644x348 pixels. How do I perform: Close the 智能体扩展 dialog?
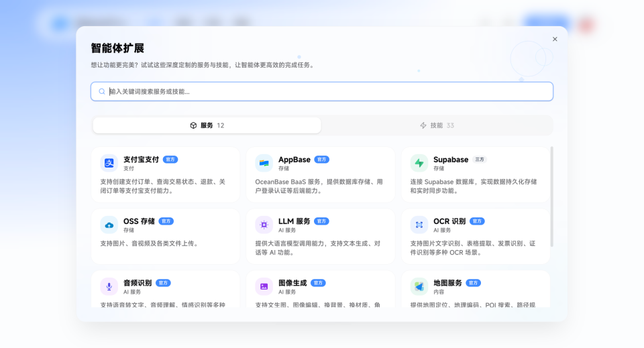(555, 39)
